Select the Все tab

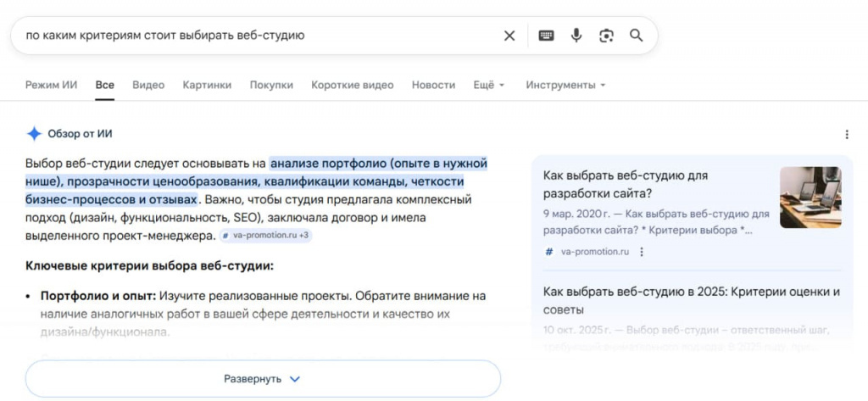pos(104,86)
